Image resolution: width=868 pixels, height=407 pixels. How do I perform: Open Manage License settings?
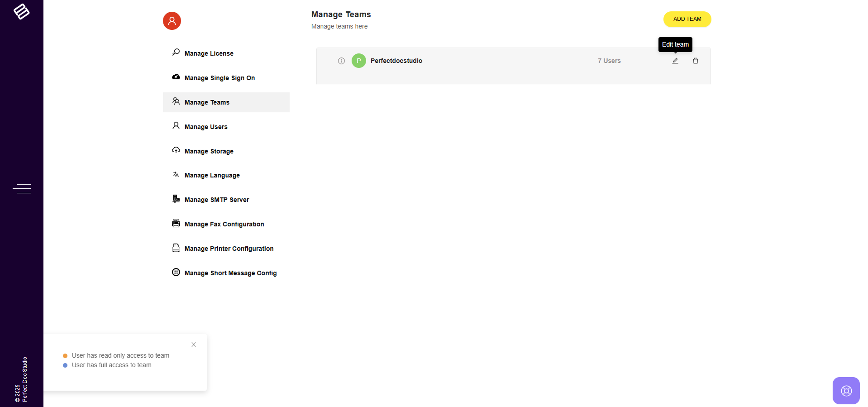point(209,53)
